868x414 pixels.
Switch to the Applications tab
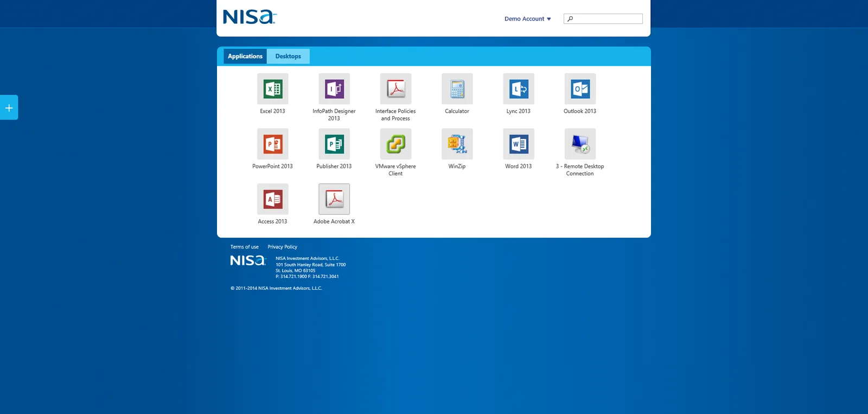point(245,56)
